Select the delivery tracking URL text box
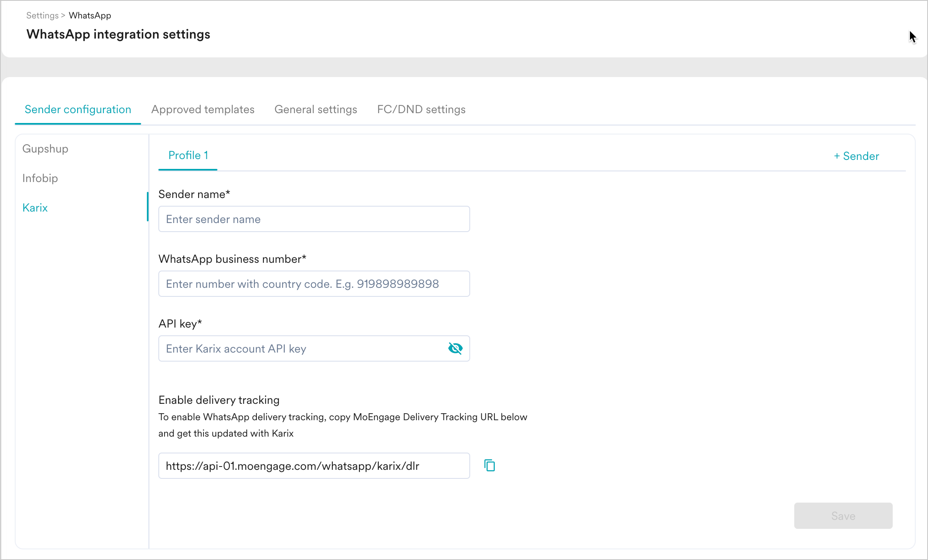 click(x=314, y=465)
